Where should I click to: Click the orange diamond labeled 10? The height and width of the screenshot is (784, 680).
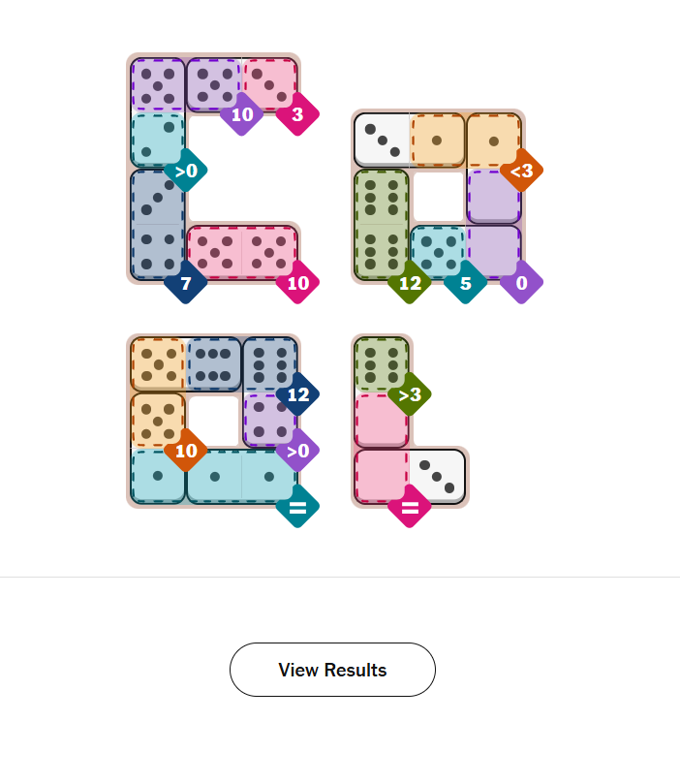185,451
